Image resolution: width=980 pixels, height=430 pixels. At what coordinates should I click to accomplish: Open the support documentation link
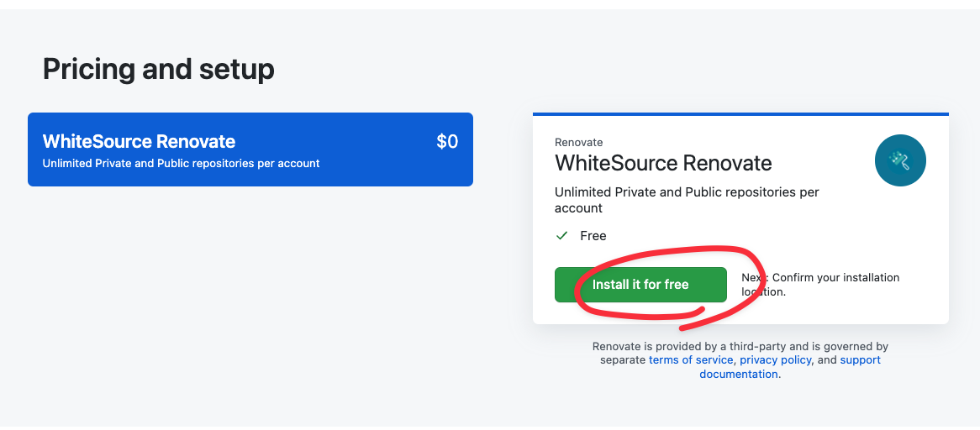coord(790,367)
